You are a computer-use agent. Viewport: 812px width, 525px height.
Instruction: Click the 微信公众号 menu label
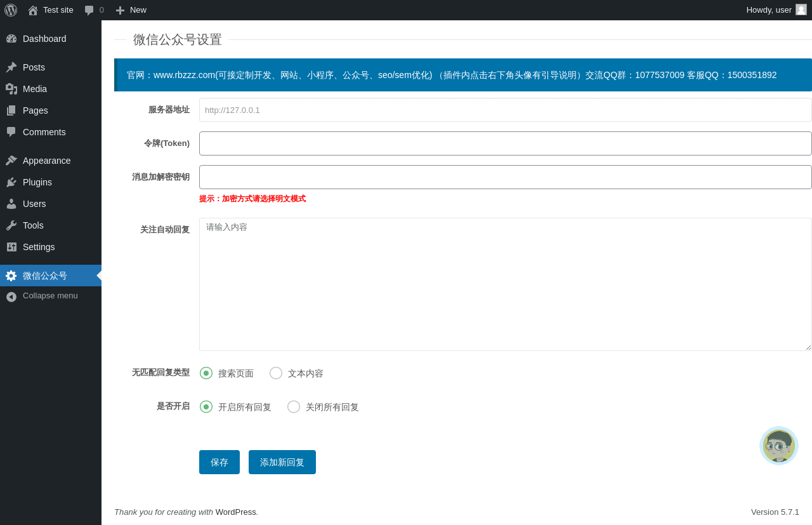point(45,276)
